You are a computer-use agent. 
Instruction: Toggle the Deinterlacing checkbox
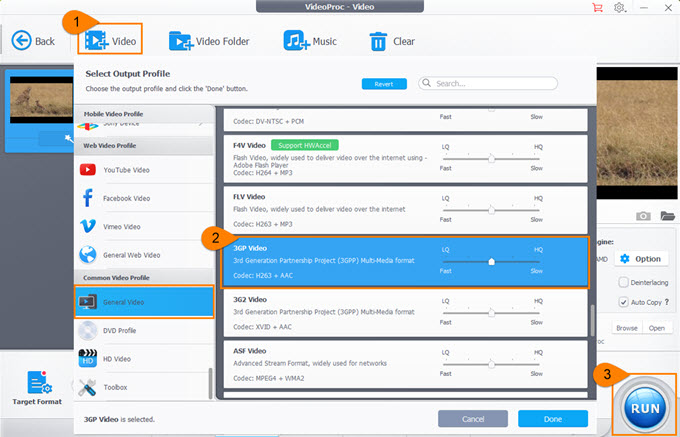(623, 282)
